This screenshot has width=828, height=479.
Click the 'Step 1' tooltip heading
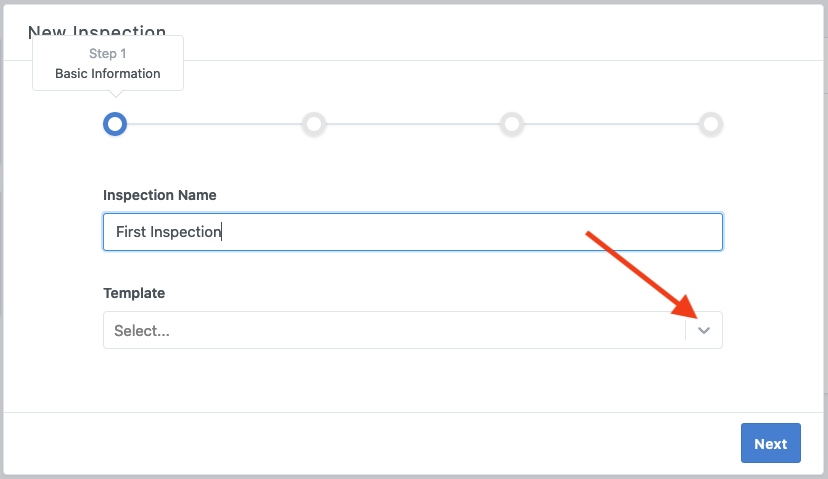(x=108, y=54)
